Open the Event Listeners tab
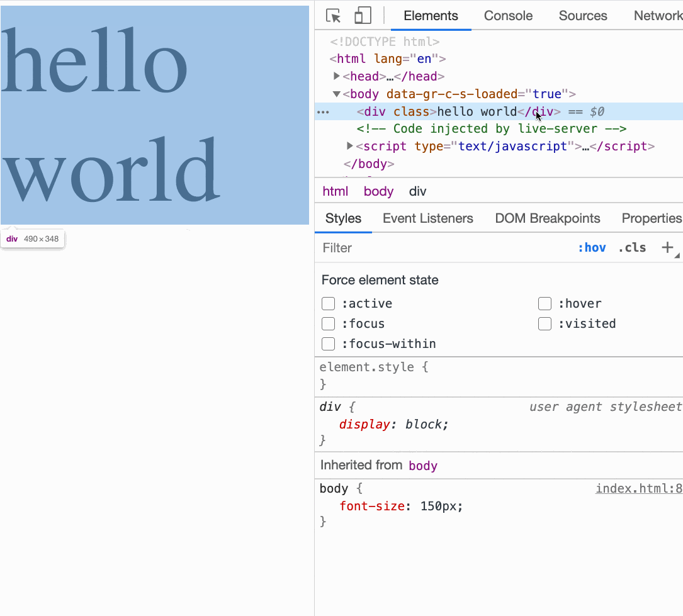Image resolution: width=683 pixels, height=616 pixels. coord(427,218)
